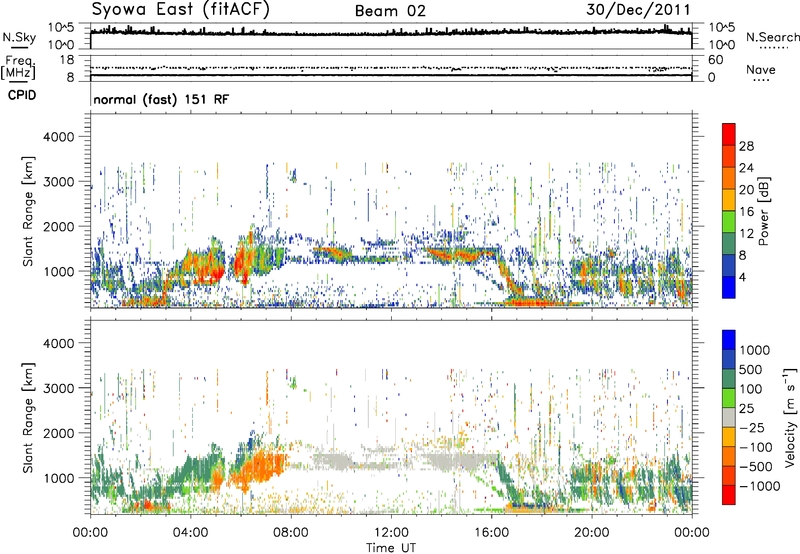Select the "N.Sky" legend label
Image resolution: width=800 pixels, height=554 pixels.
[x=19, y=37]
